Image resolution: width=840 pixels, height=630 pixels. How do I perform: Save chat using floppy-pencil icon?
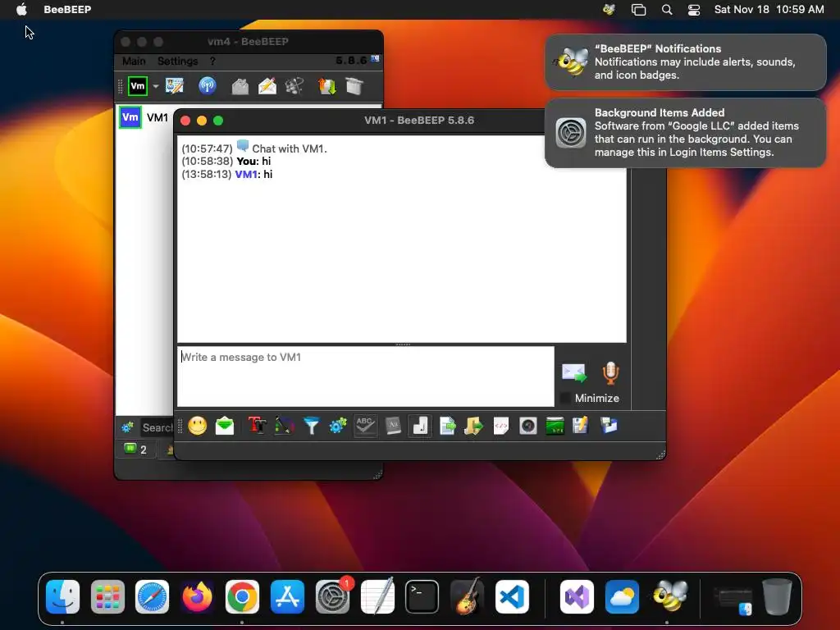click(580, 426)
